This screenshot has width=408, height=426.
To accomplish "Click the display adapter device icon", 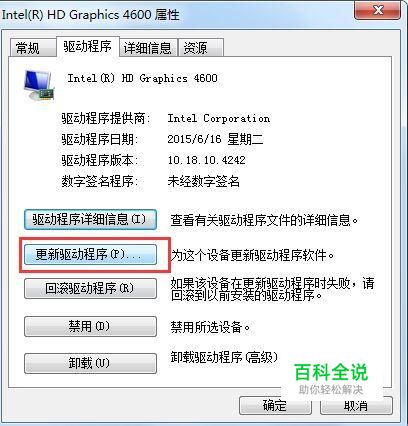I will click(x=39, y=85).
